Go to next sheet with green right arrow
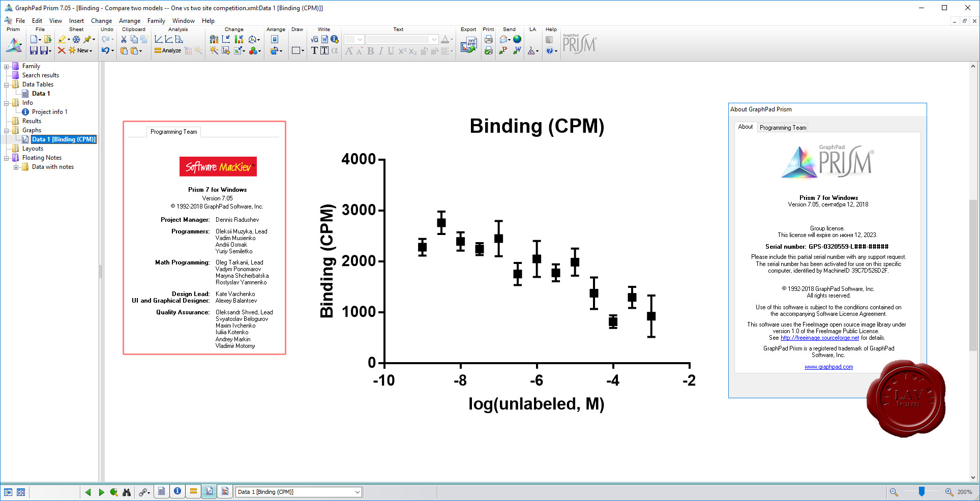 [x=101, y=492]
